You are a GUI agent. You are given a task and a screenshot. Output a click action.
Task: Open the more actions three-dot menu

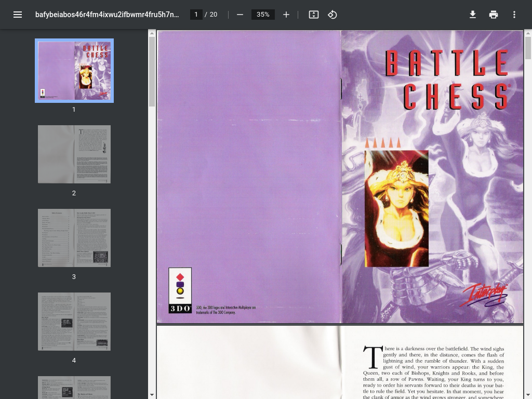(x=514, y=15)
